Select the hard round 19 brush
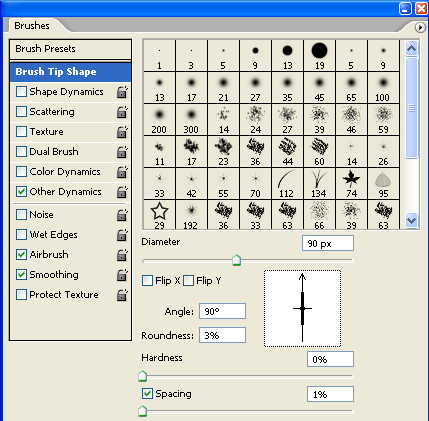 click(319, 55)
